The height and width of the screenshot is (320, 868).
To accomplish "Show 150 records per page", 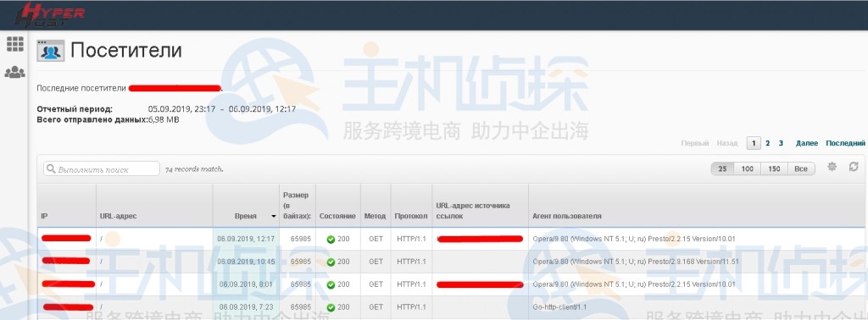I will click(x=774, y=168).
